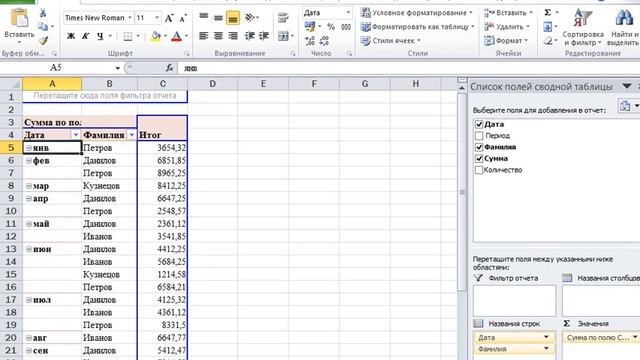640x360 pixels.
Task: Toggle italic (К) formatting
Action: [85, 36]
